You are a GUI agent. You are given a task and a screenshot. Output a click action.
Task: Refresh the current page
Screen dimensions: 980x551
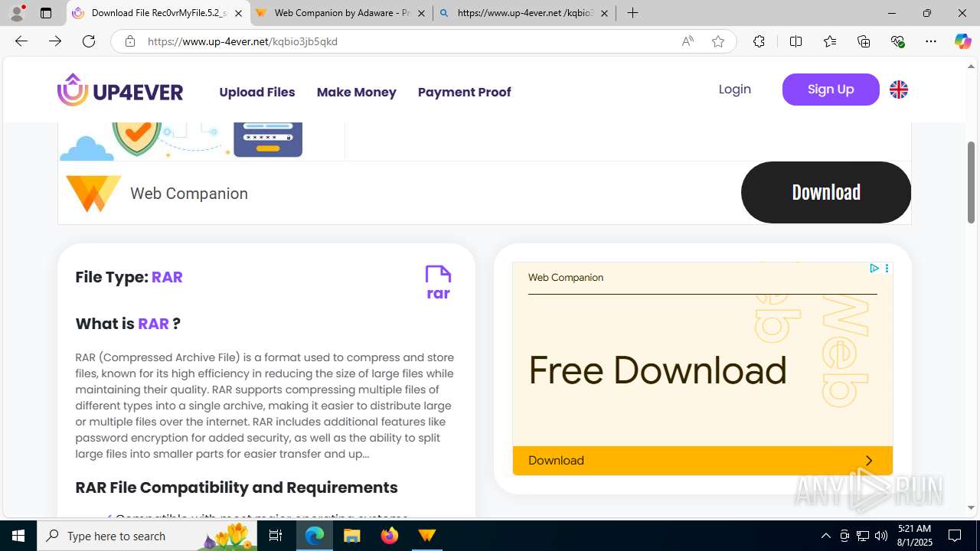click(x=89, y=41)
